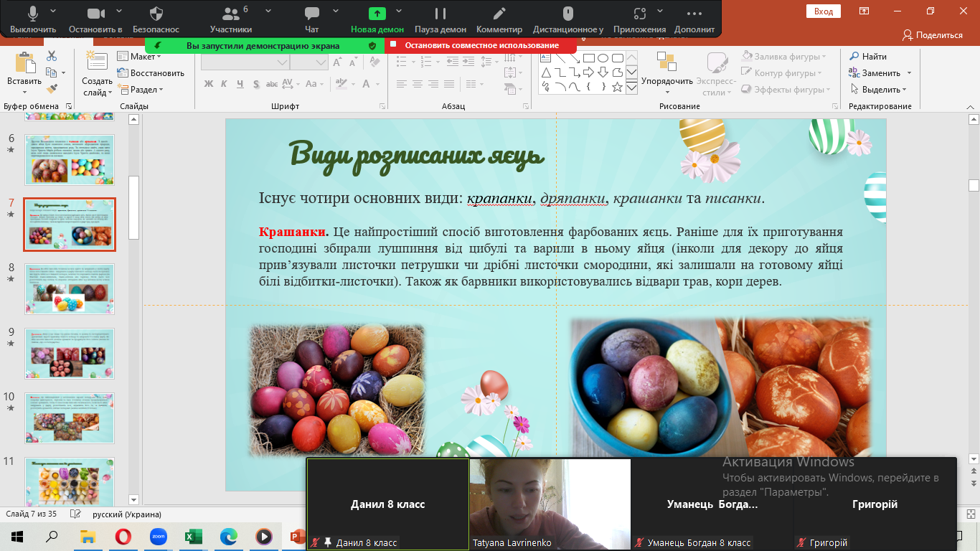Click the Sign in (Вход) button
980x551 pixels.
824,11
